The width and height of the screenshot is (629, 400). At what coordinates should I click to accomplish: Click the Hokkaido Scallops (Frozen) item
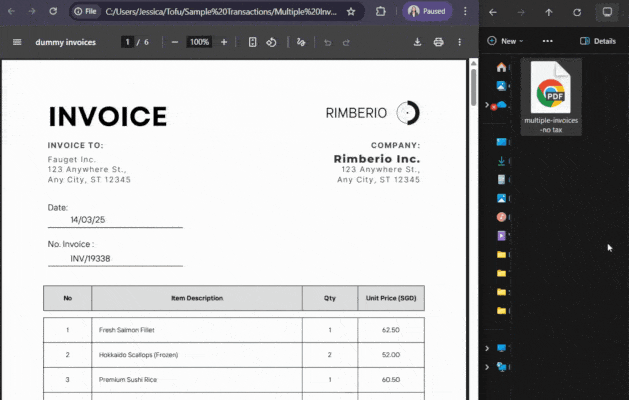pyautogui.click(x=138, y=355)
